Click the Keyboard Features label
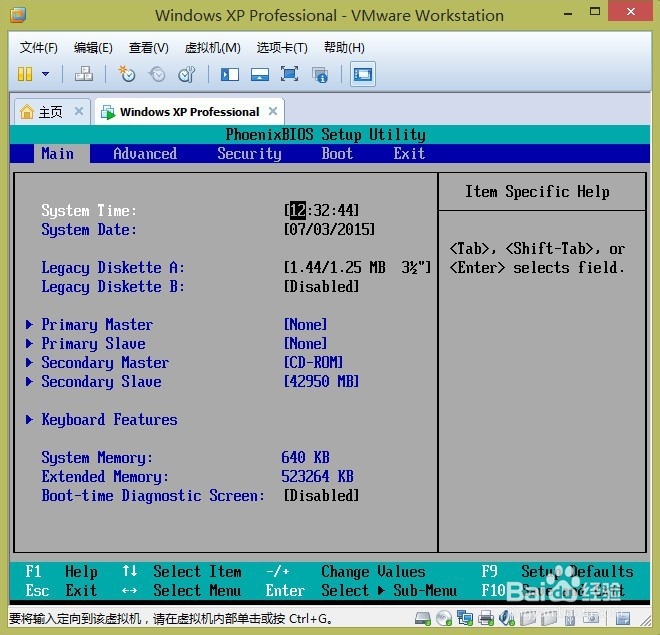660x635 pixels. point(109,420)
